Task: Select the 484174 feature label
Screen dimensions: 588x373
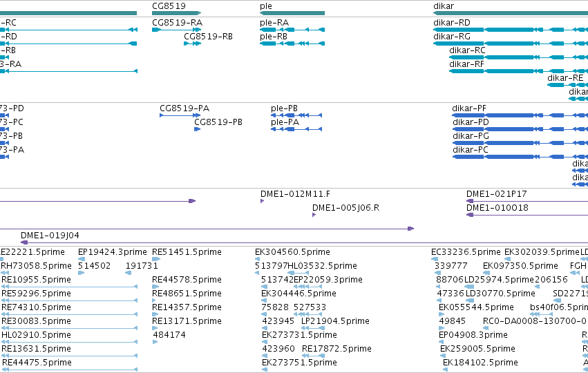Action: [x=169, y=336]
